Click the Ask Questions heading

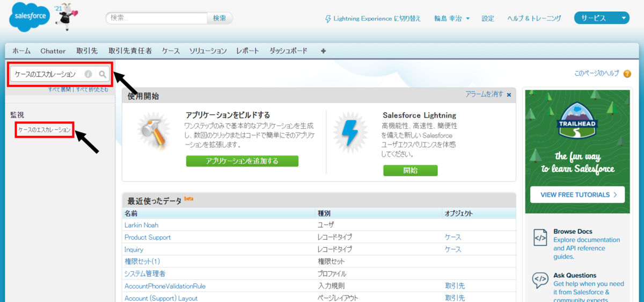[575, 276]
